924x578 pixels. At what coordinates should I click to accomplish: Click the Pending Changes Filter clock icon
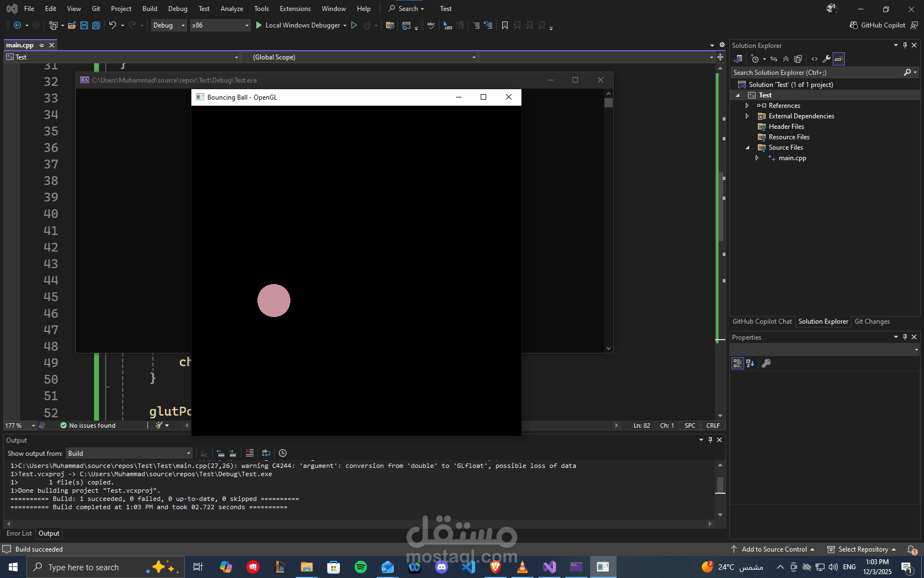tap(755, 59)
